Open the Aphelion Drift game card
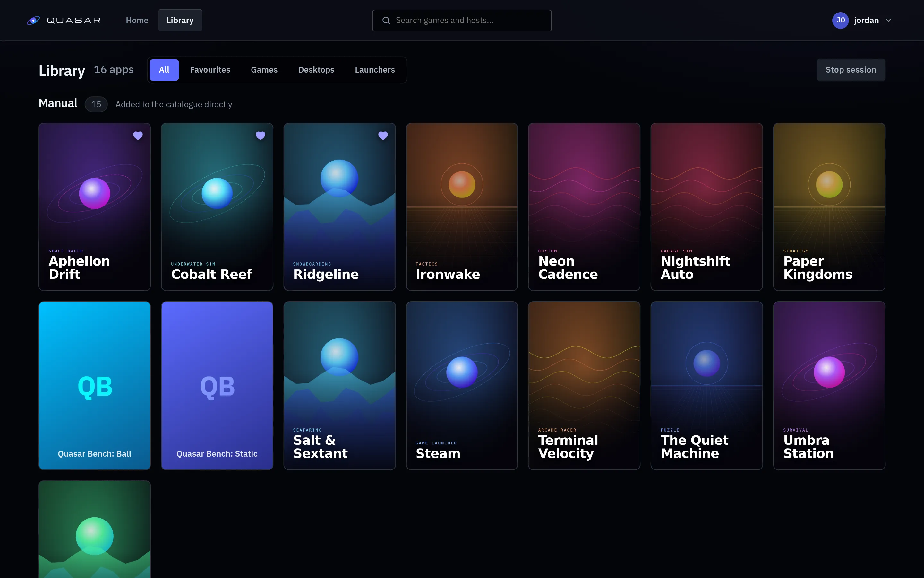The height and width of the screenshot is (578, 924). (95, 206)
